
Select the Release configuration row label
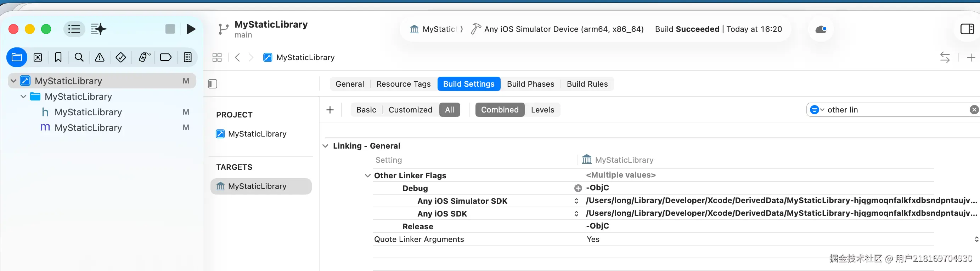(418, 226)
